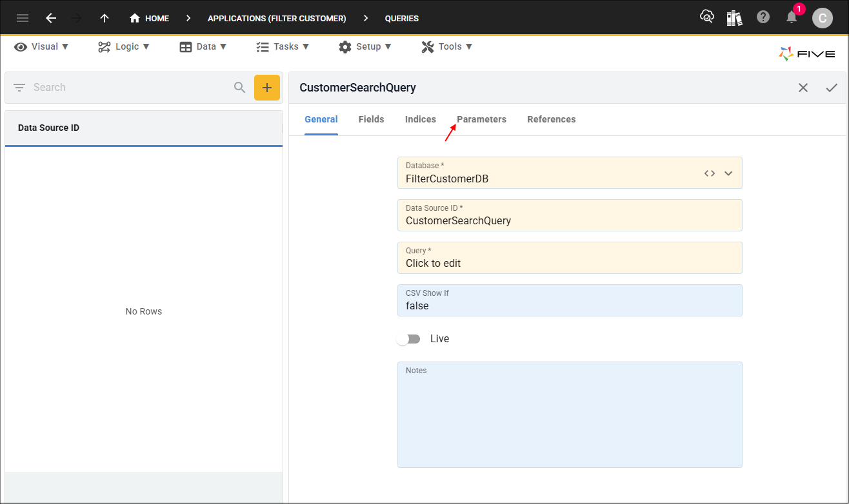The image size is (849, 504).
Task: Open the hamburger navigation menu
Action: 23,18
